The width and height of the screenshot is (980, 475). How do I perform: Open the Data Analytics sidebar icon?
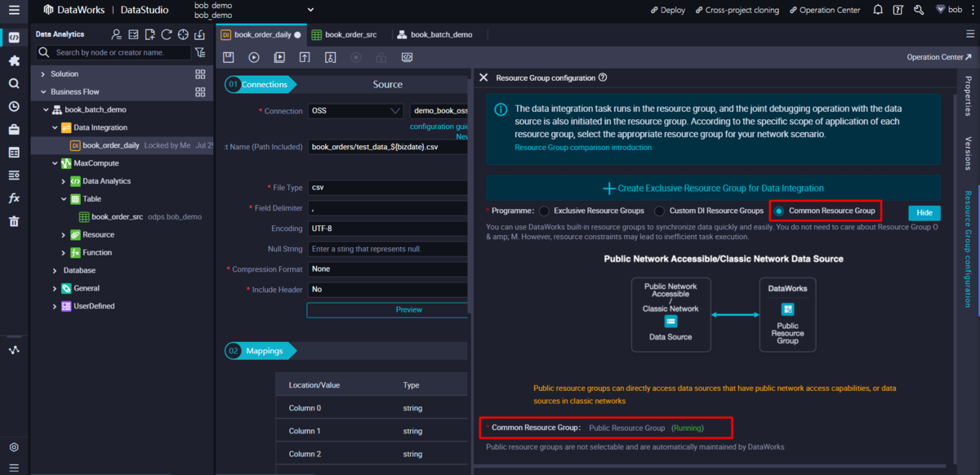[x=14, y=38]
